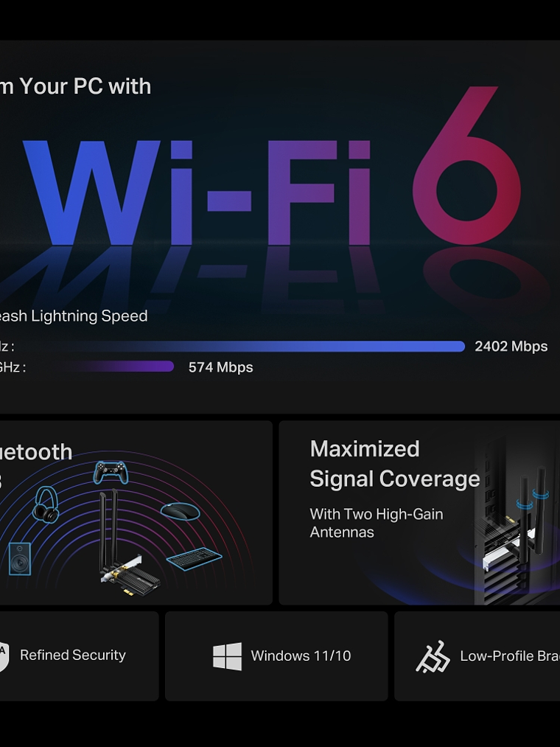Click the speaker icon

point(19,559)
